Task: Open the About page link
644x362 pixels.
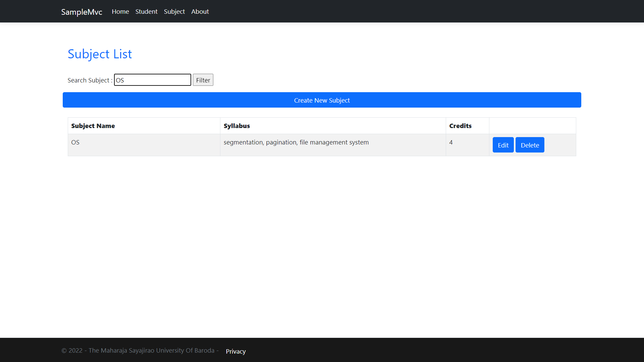Action: [200, 11]
